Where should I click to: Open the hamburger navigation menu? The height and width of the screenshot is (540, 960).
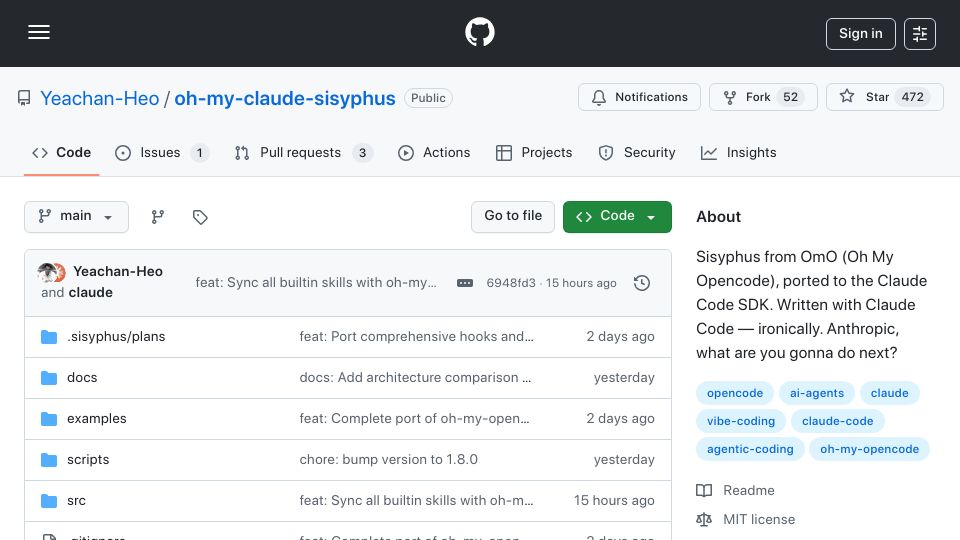click(39, 32)
